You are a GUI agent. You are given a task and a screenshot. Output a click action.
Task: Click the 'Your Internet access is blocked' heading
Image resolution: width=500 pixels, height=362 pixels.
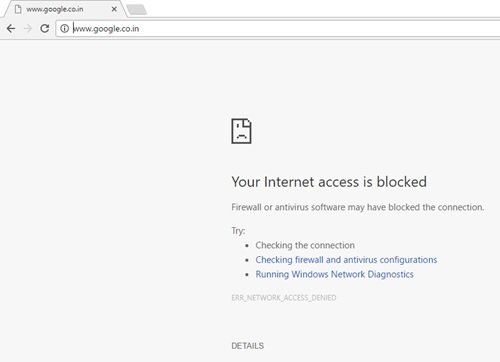[329, 182]
